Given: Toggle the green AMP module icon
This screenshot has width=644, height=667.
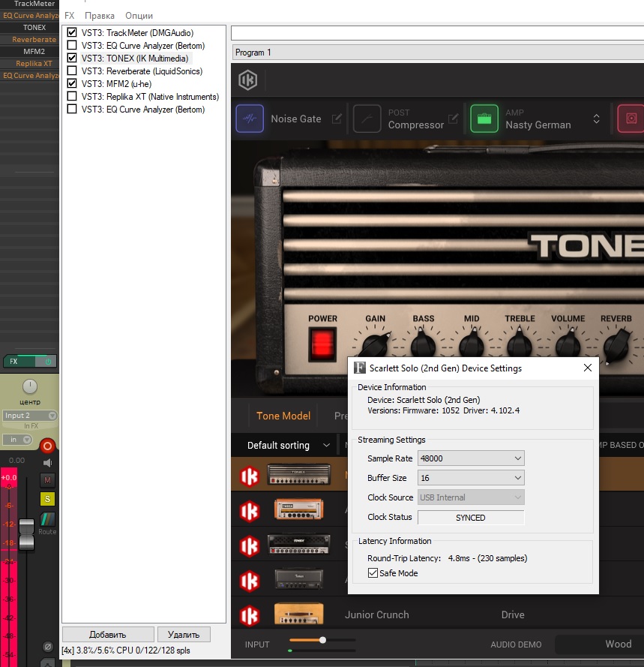Looking at the screenshot, I should (484, 119).
